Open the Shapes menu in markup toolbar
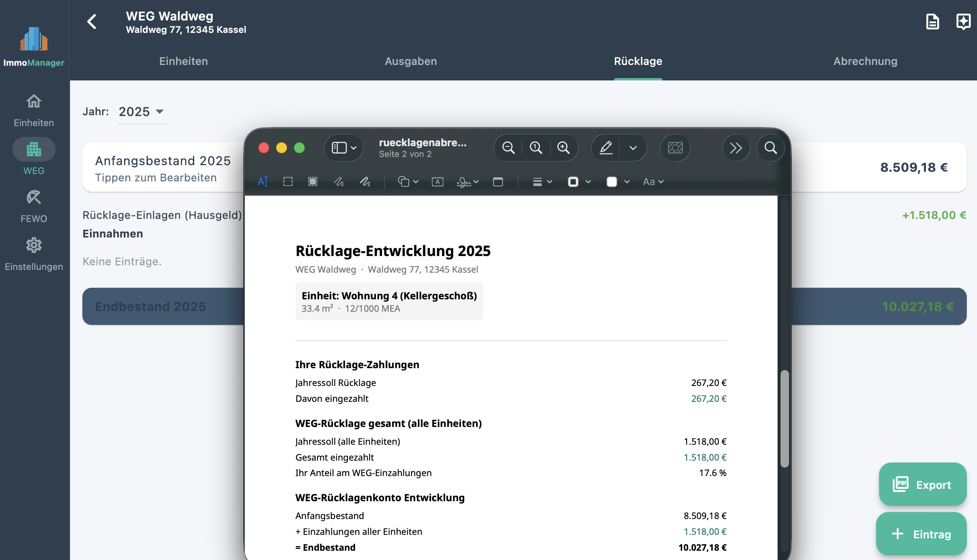Viewport: 977px width, 560px height. point(408,181)
